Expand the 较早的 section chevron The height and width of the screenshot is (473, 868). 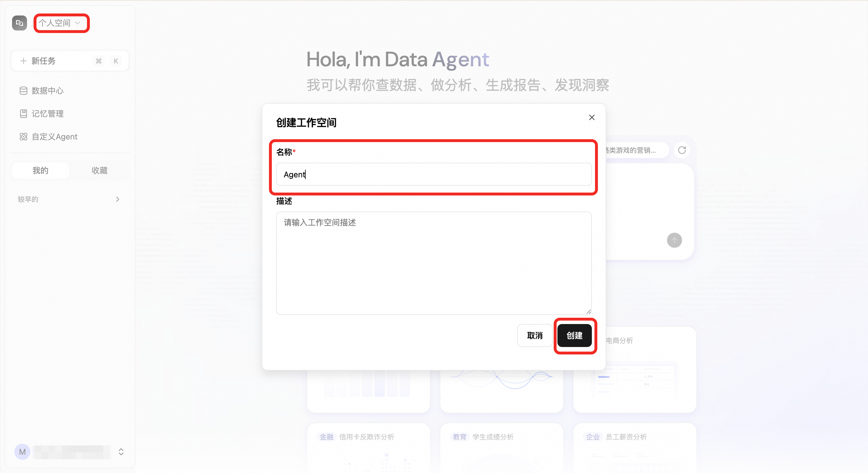(118, 199)
